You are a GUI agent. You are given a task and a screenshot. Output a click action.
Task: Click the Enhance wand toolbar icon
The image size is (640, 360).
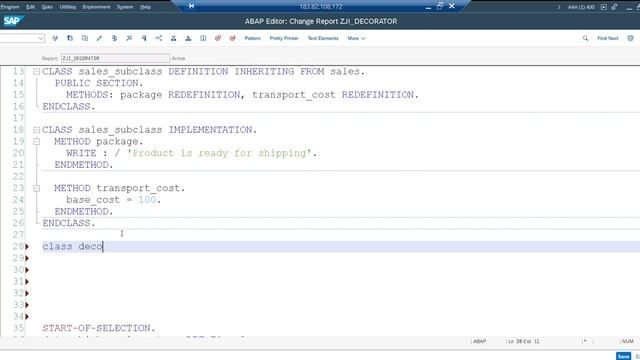pyautogui.click(x=99, y=38)
